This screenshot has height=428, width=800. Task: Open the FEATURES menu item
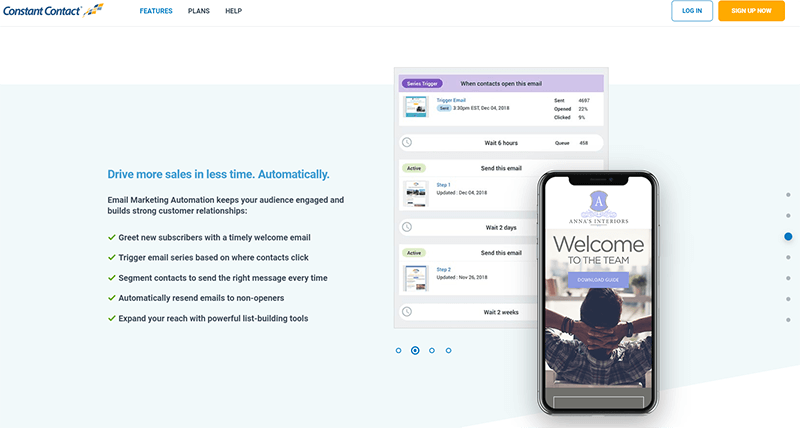tap(156, 11)
